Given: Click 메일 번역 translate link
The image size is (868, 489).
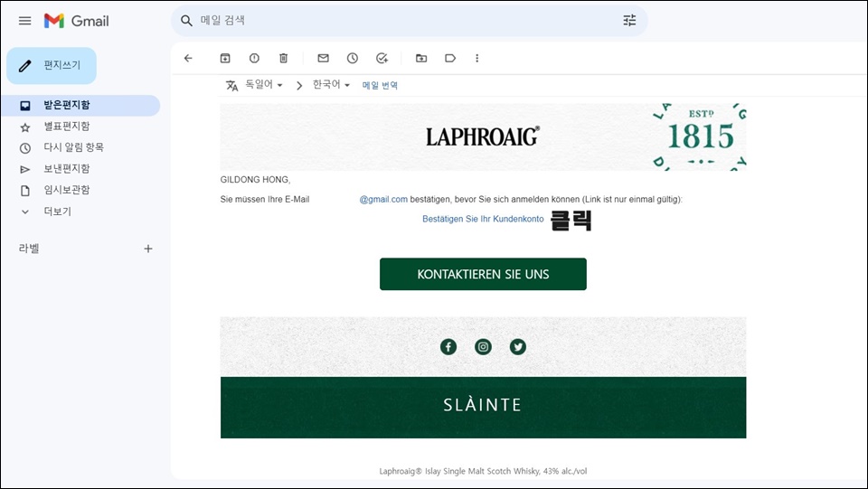Looking at the screenshot, I should 380,85.
